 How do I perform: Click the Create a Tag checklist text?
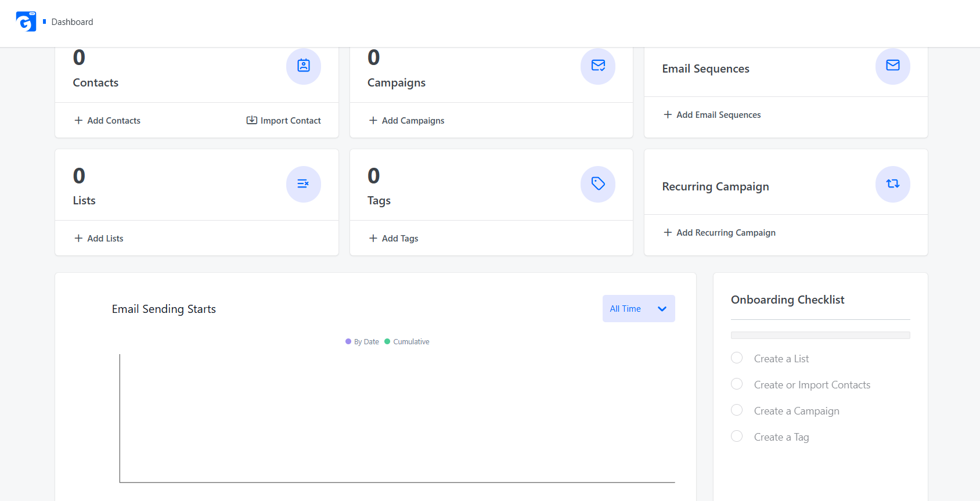(x=781, y=437)
